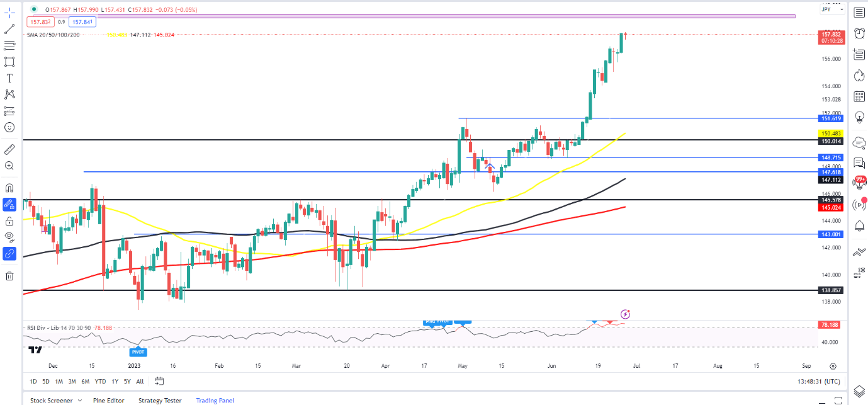The height and width of the screenshot is (405, 868).
Task: Toggle lock all drawing tools
Action: coord(9,221)
